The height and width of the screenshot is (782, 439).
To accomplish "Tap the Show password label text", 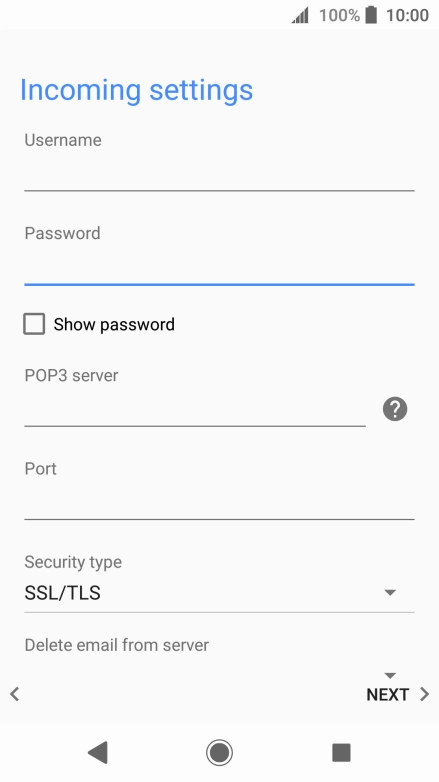I will coord(114,324).
